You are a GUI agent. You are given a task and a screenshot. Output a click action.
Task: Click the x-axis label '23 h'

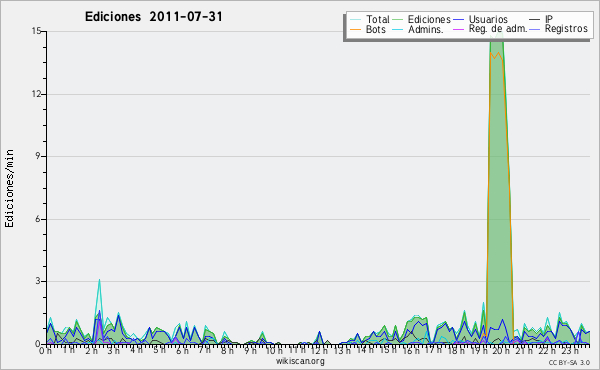570,351
